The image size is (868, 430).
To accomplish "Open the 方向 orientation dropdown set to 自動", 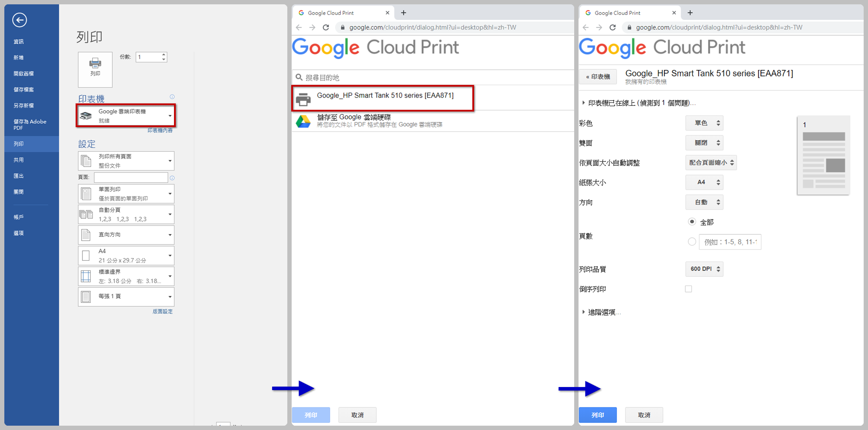I will [704, 202].
